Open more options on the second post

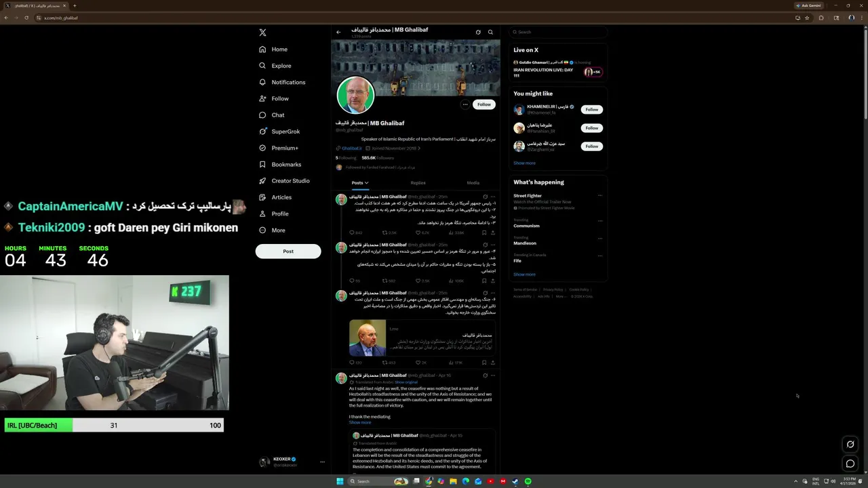click(x=493, y=245)
